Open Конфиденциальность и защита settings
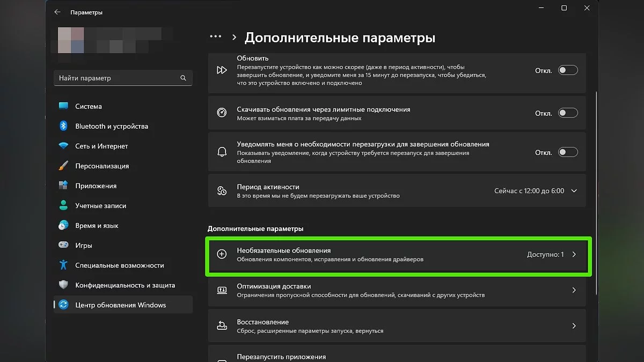 (123, 285)
